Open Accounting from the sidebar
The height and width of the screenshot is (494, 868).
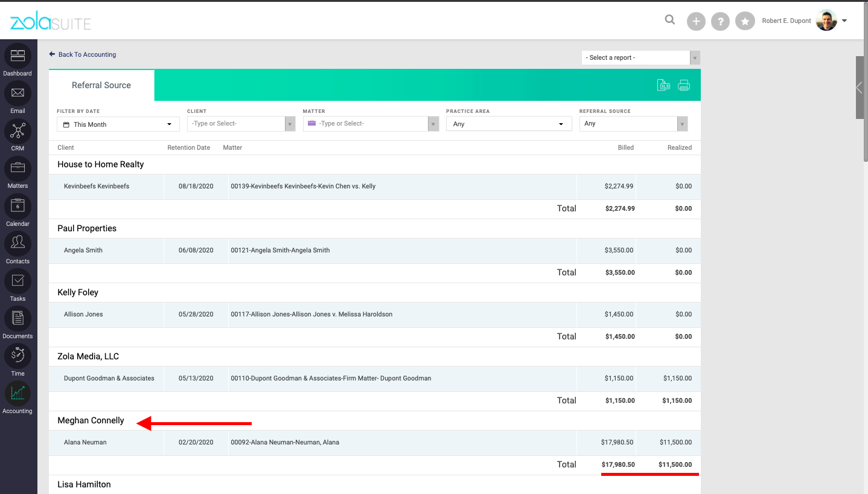pyautogui.click(x=18, y=394)
